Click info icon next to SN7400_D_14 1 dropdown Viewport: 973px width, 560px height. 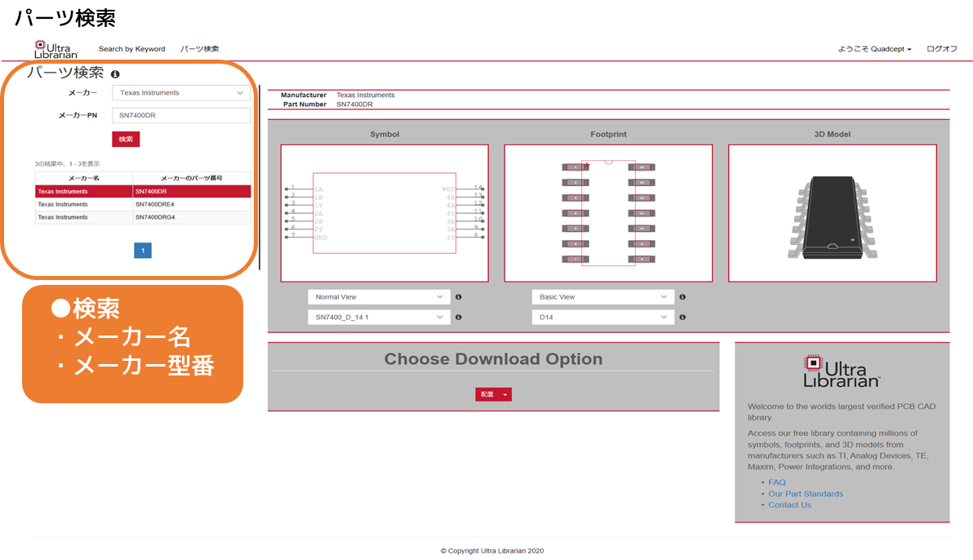[459, 318]
